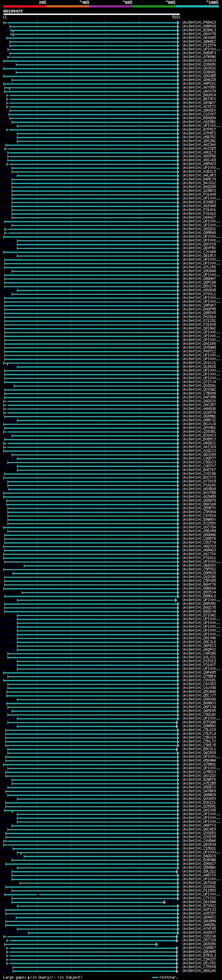Open hit UniRef100_Q68SM0

pyautogui.click(x=199, y=944)
